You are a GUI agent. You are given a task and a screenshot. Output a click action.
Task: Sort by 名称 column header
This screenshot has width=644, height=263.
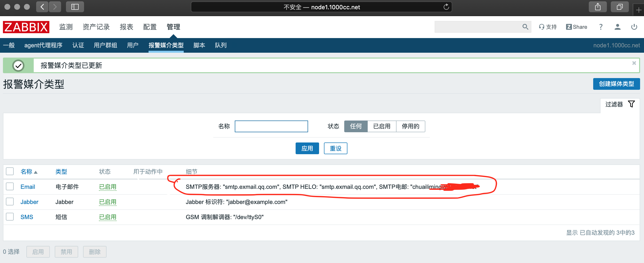[x=26, y=172]
